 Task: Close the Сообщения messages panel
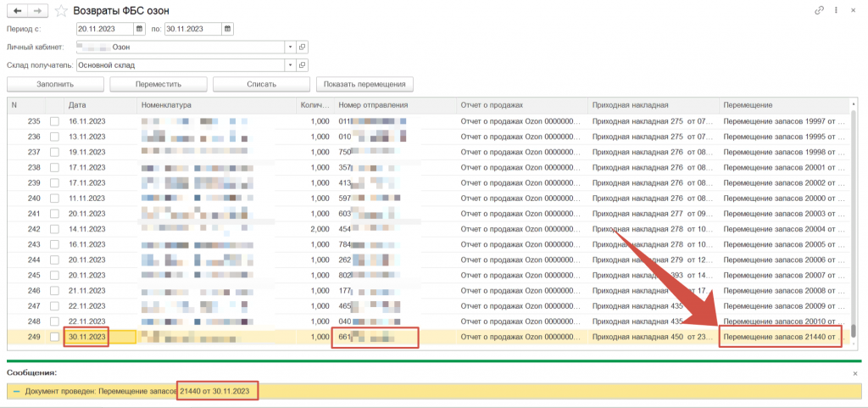click(x=854, y=373)
